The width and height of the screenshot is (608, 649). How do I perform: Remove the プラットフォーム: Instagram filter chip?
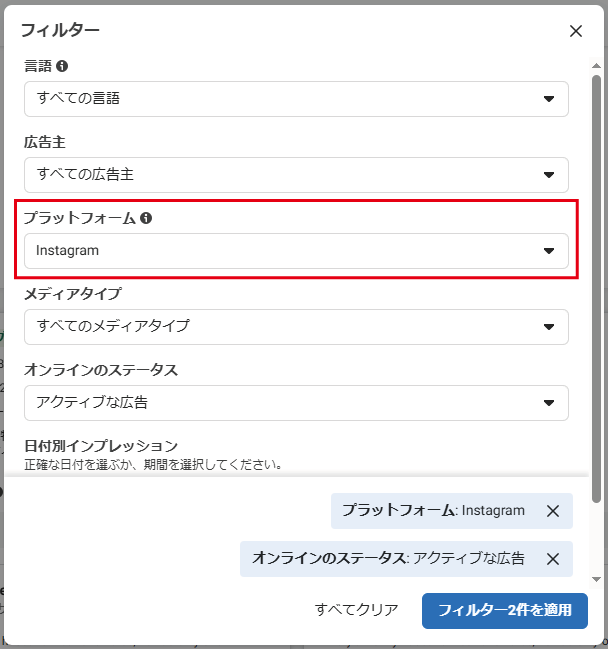click(553, 511)
